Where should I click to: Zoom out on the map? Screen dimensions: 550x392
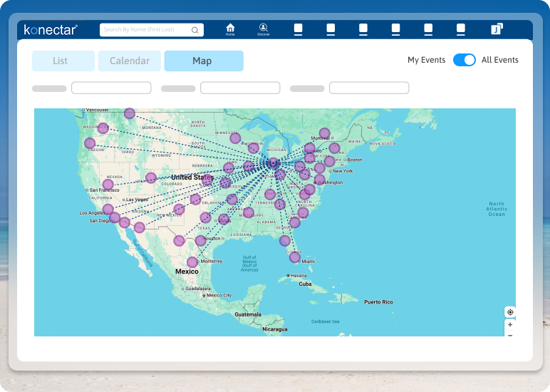click(510, 334)
